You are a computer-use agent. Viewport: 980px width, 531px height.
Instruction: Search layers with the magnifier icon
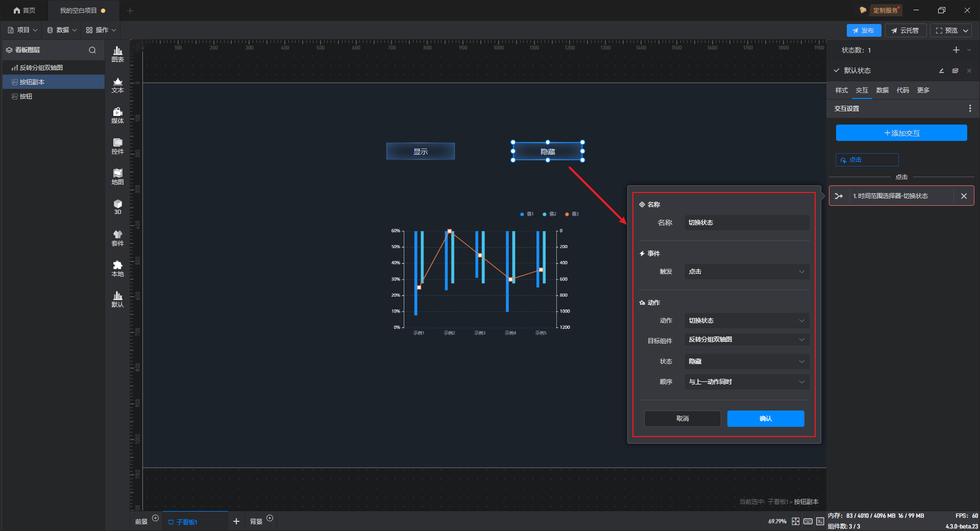click(92, 50)
